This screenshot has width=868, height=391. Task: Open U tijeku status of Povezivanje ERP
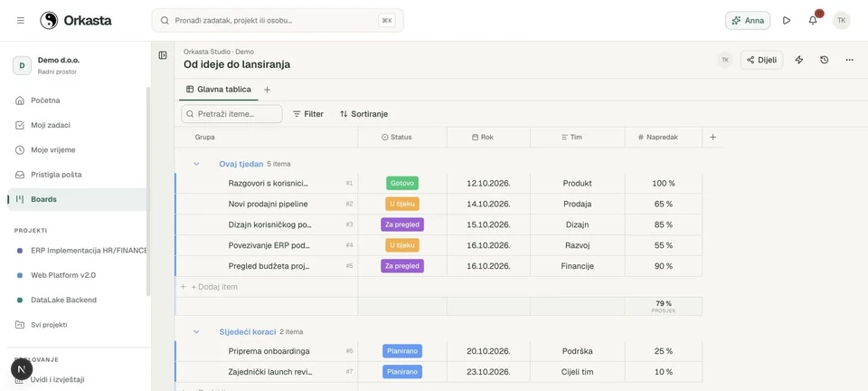tap(402, 245)
